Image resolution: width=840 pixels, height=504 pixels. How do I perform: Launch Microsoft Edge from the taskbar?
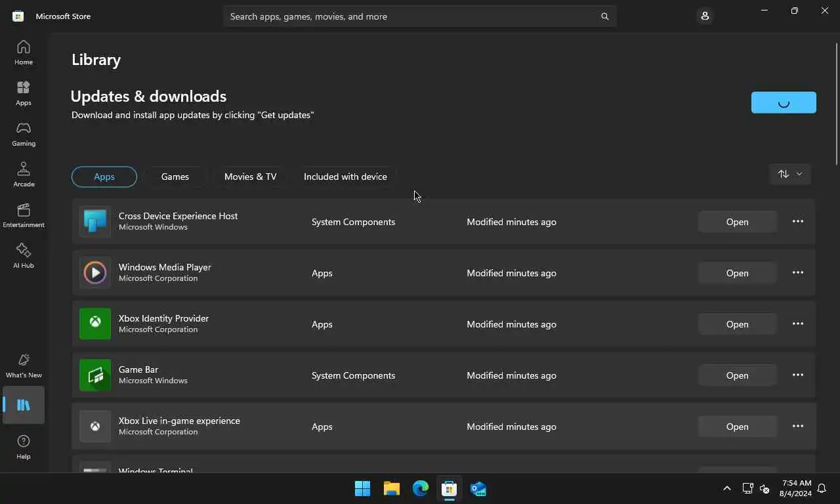[x=421, y=489]
